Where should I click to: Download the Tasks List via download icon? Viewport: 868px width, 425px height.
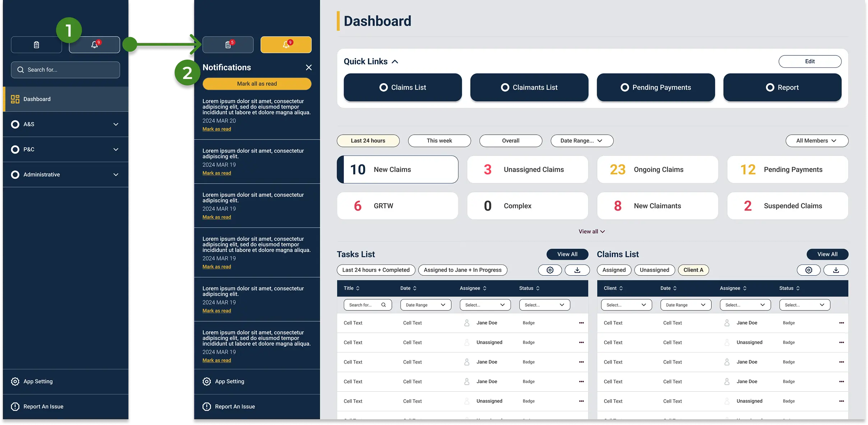pyautogui.click(x=577, y=270)
